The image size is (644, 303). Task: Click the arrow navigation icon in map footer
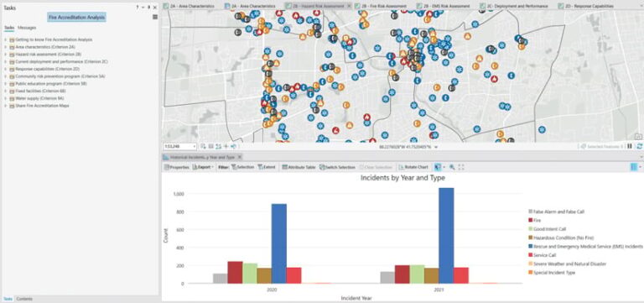pos(233,146)
